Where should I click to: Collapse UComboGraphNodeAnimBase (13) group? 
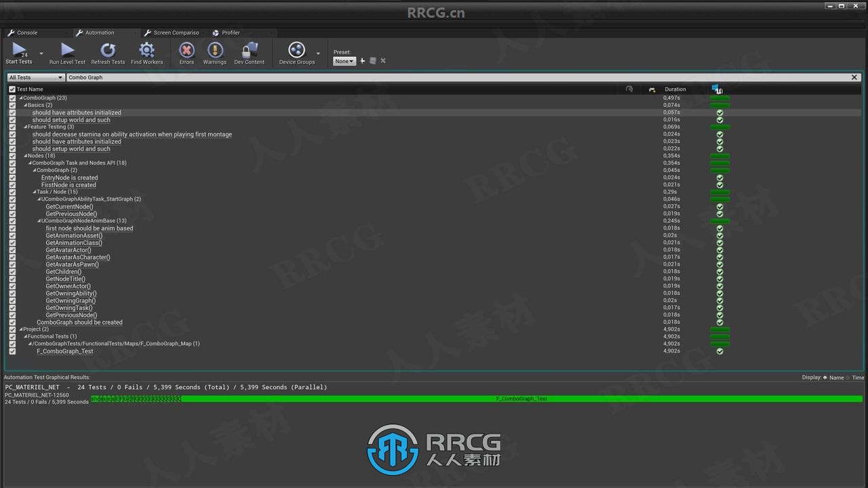(x=39, y=221)
